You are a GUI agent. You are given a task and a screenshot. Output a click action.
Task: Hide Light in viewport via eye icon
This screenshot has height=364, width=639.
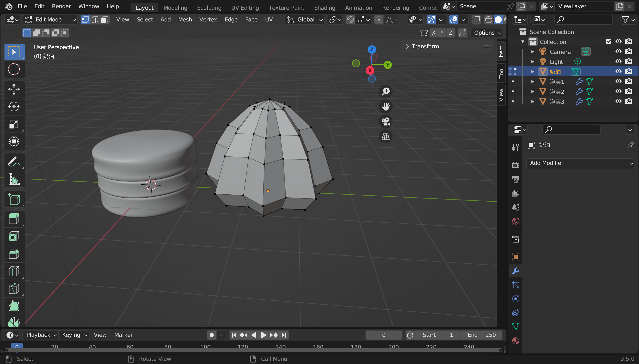click(618, 62)
